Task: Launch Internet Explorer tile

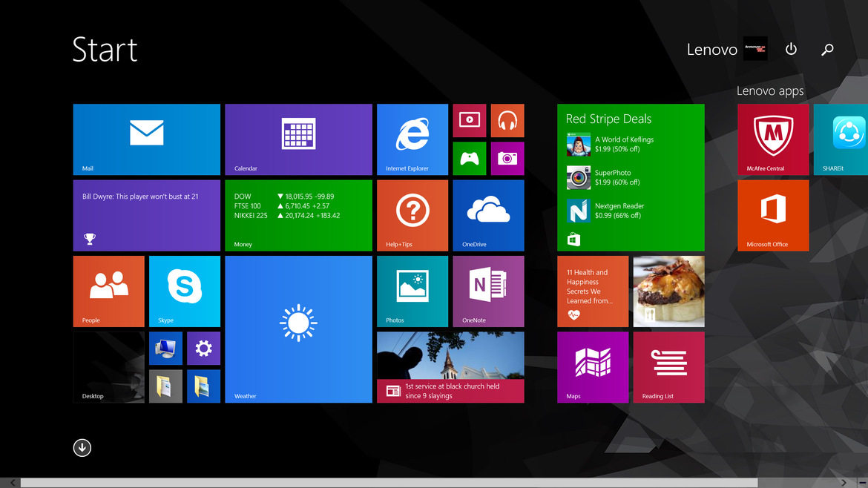Action: pyautogui.click(x=412, y=139)
